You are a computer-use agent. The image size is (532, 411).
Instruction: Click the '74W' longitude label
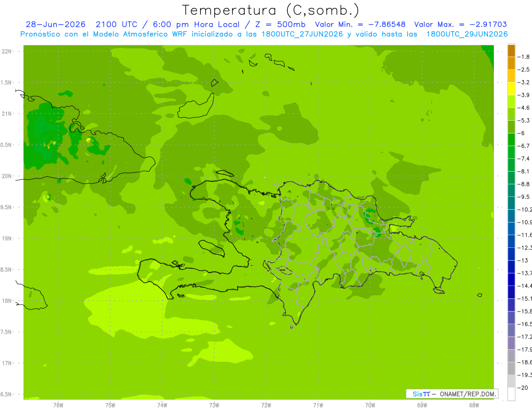tap(162, 405)
